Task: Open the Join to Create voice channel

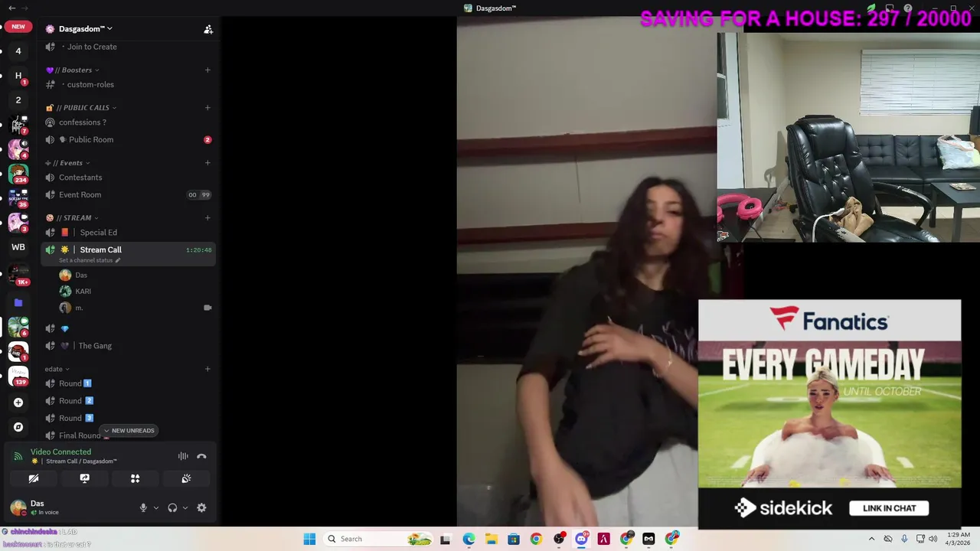Action: (x=92, y=47)
